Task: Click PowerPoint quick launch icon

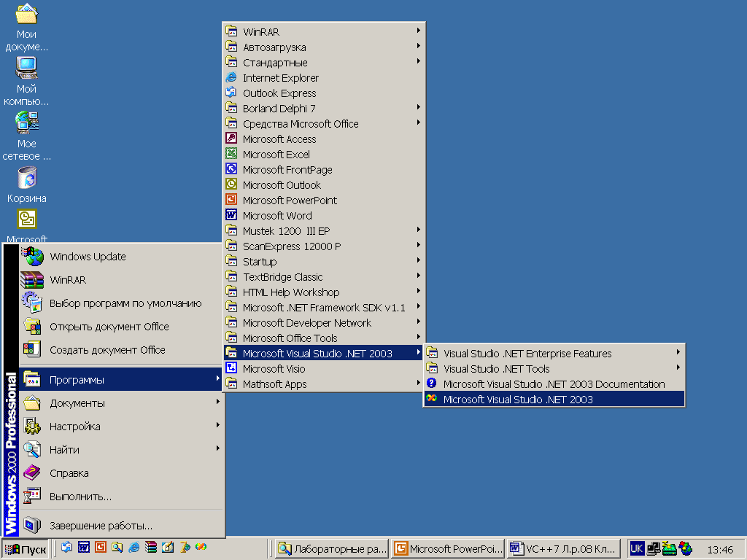Action: coord(100,548)
